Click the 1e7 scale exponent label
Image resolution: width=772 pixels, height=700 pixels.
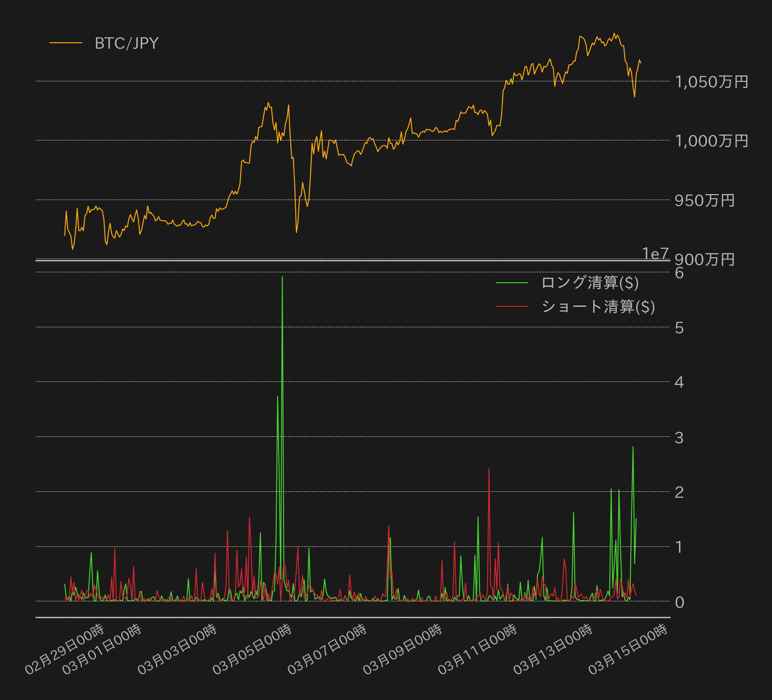click(x=655, y=254)
